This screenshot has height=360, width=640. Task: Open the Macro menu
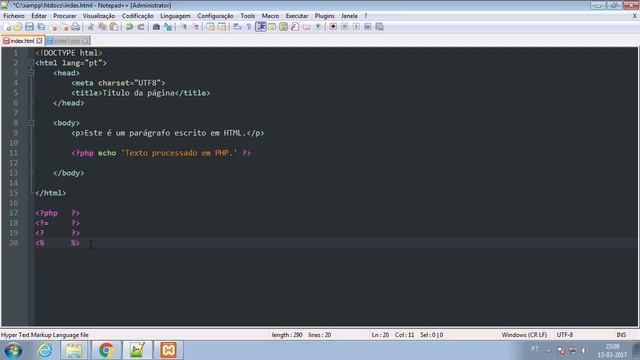[270, 16]
